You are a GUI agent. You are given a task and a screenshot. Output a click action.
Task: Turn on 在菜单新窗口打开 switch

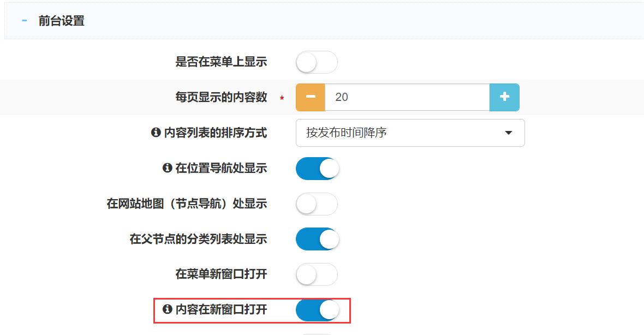(317, 274)
